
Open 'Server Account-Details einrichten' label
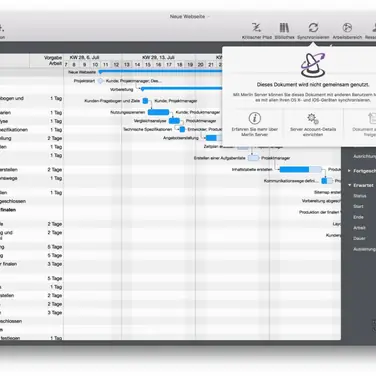(x=313, y=132)
